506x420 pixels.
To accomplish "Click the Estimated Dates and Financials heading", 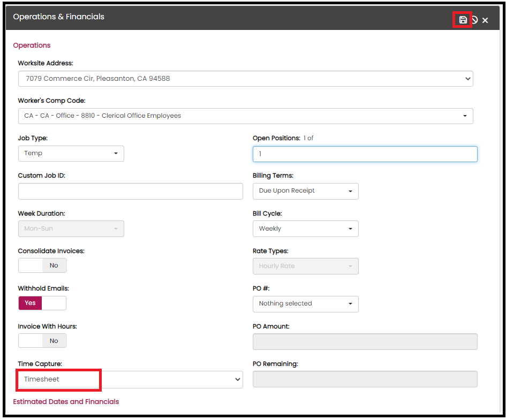I will click(x=66, y=402).
